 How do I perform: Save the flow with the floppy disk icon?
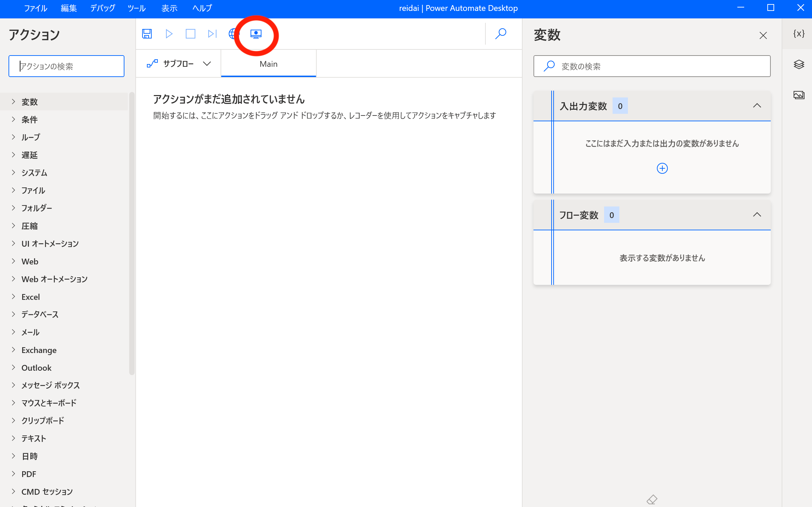click(x=147, y=34)
